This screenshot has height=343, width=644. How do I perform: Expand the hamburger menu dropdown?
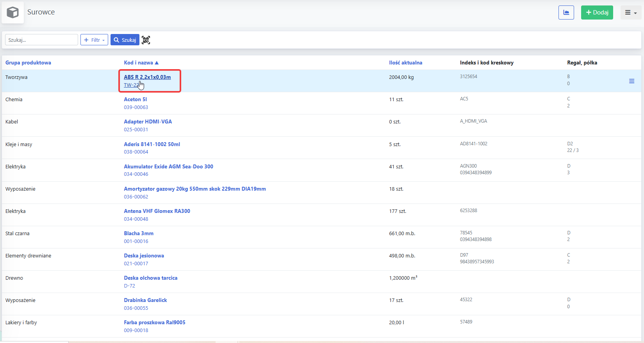[631, 13]
